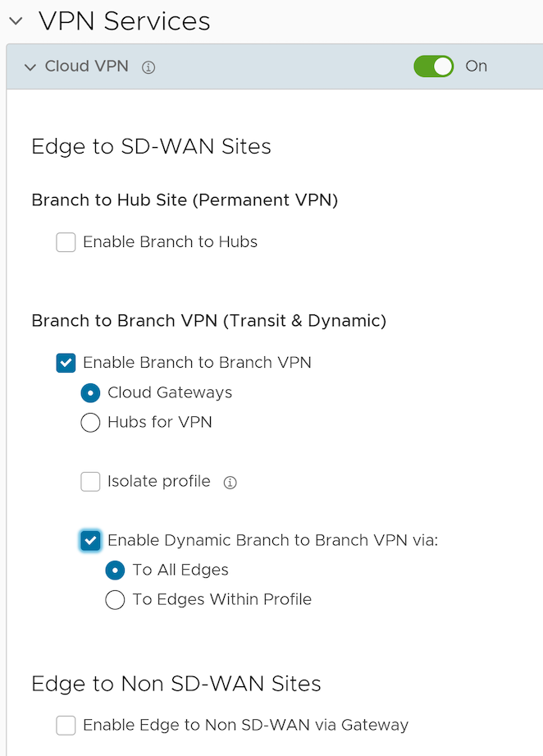Click the Enable Branch to Hubs label
Screen dimensions: 543x756
(x=171, y=242)
